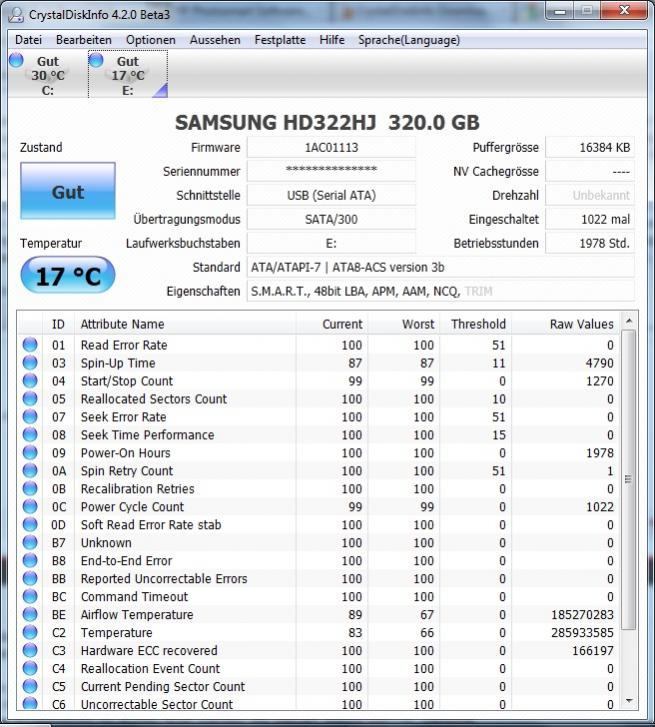Click status orb of Reallocation Event Count

pos(30,668)
